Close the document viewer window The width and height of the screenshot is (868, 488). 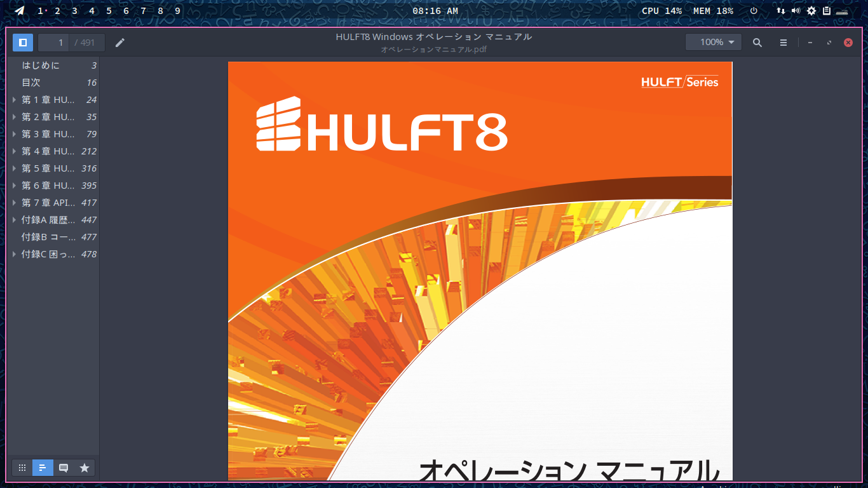pos(848,43)
